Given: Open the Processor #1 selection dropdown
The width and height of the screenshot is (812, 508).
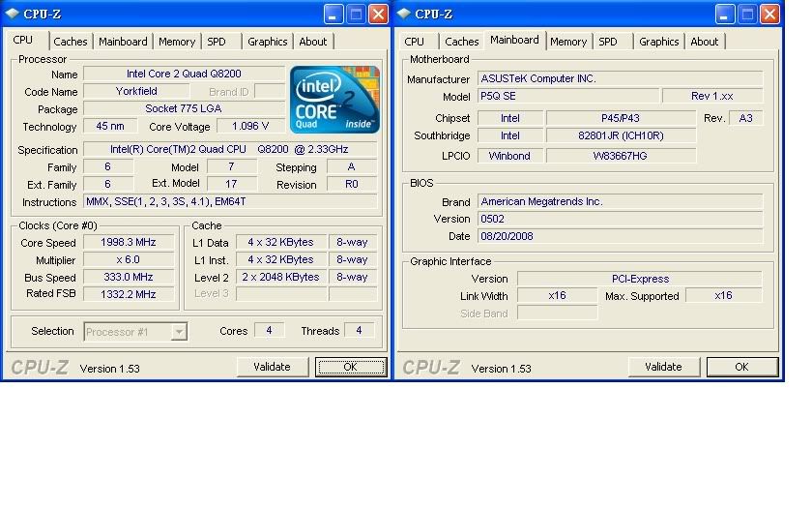Looking at the screenshot, I should pos(135,332).
